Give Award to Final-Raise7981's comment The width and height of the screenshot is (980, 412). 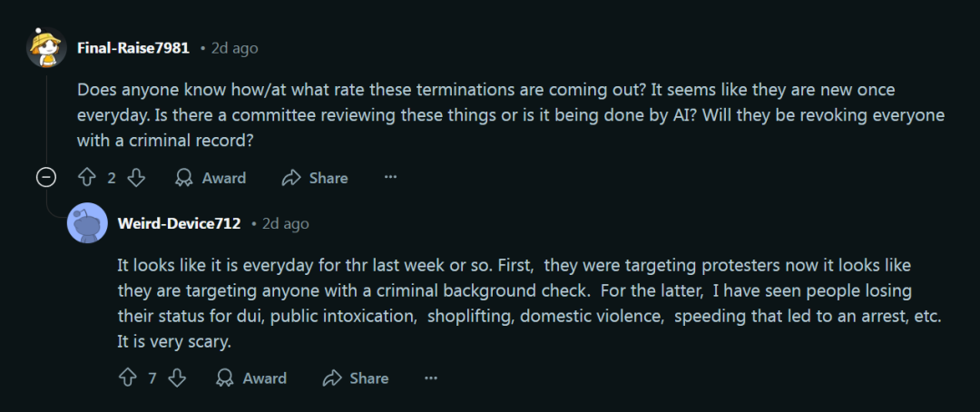[x=211, y=178]
